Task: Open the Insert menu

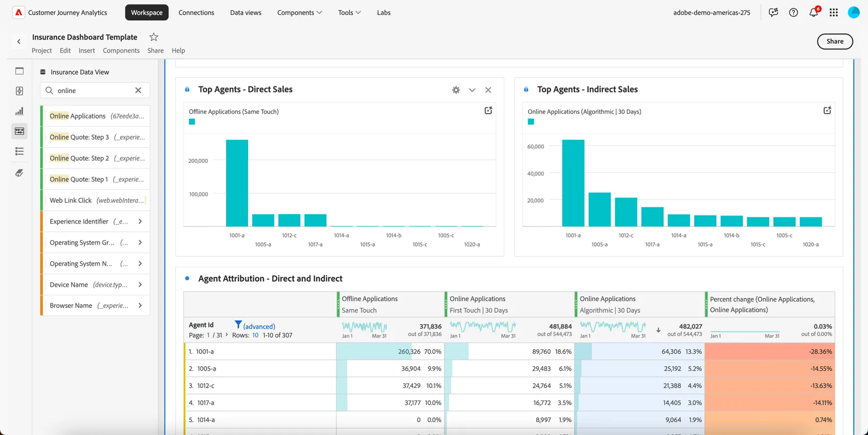Action: (x=86, y=50)
